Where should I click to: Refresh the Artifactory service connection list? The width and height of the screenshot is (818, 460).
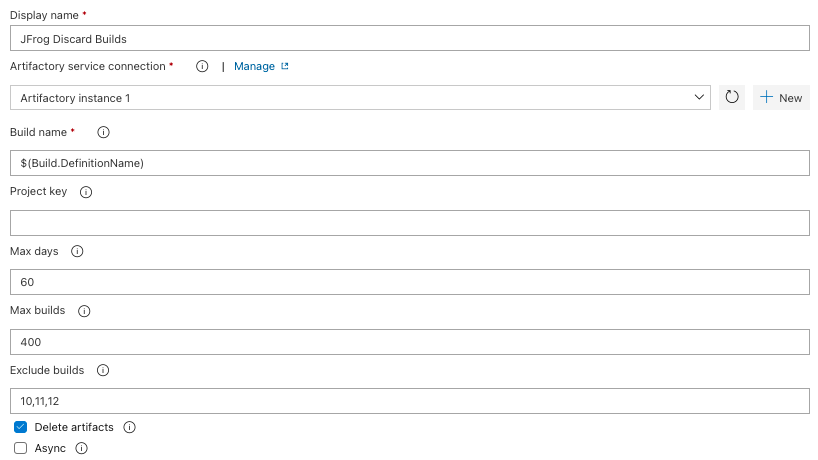(x=732, y=97)
